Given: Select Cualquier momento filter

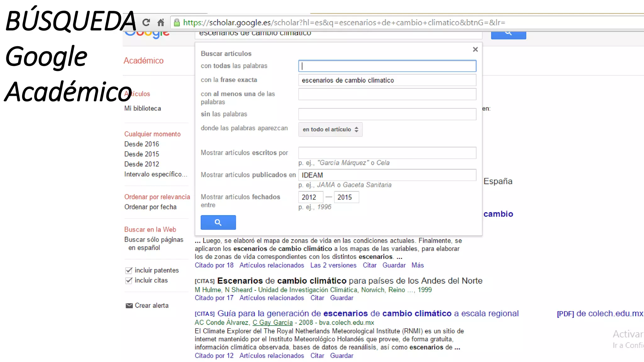Looking at the screenshot, I should [x=152, y=134].
